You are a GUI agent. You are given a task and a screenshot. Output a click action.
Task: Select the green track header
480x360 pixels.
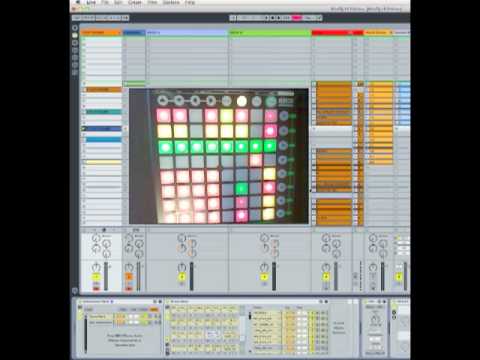click(x=270, y=33)
